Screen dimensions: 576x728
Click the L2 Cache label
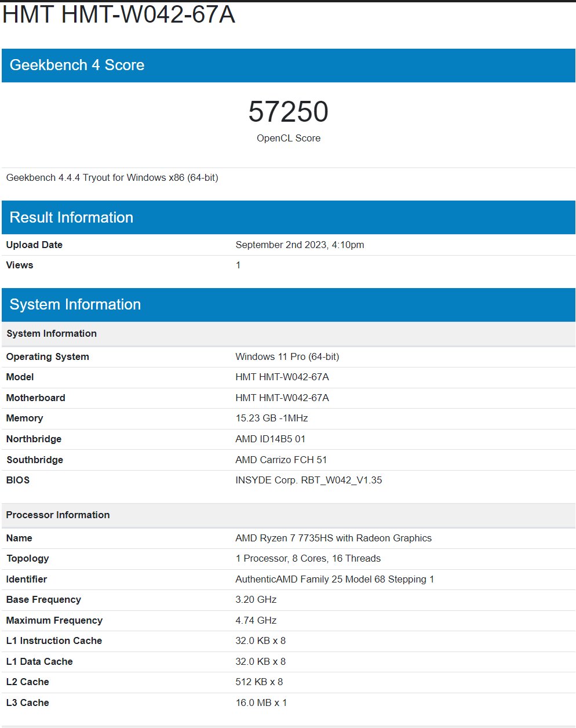28,682
